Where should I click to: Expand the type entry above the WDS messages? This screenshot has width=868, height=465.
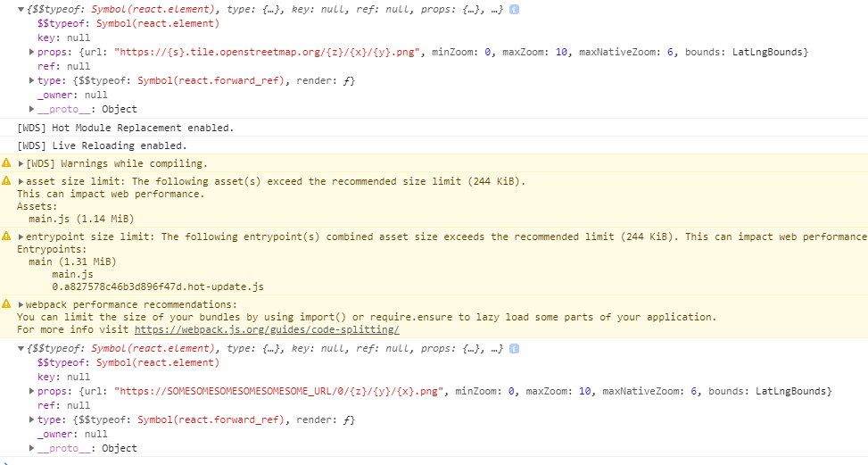[31, 80]
